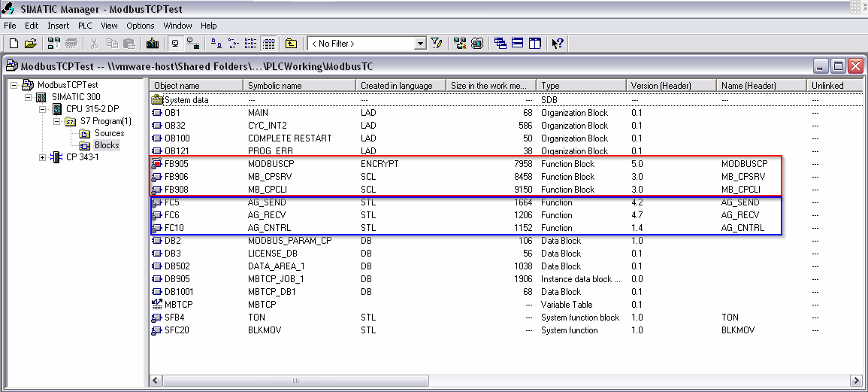This screenshot has height=392, width=868.
Task: Click the New Project toolbar icon
Action: coord(12,44)
